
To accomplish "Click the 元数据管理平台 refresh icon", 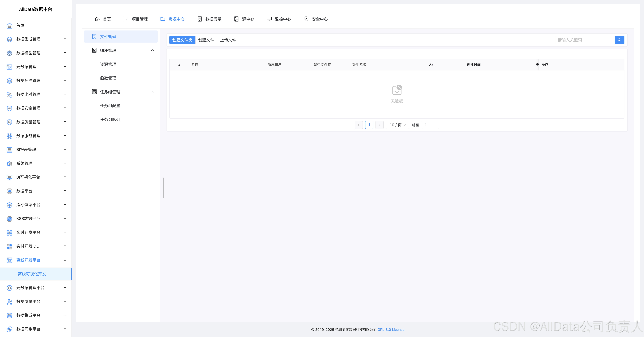I will click(9, 288).
